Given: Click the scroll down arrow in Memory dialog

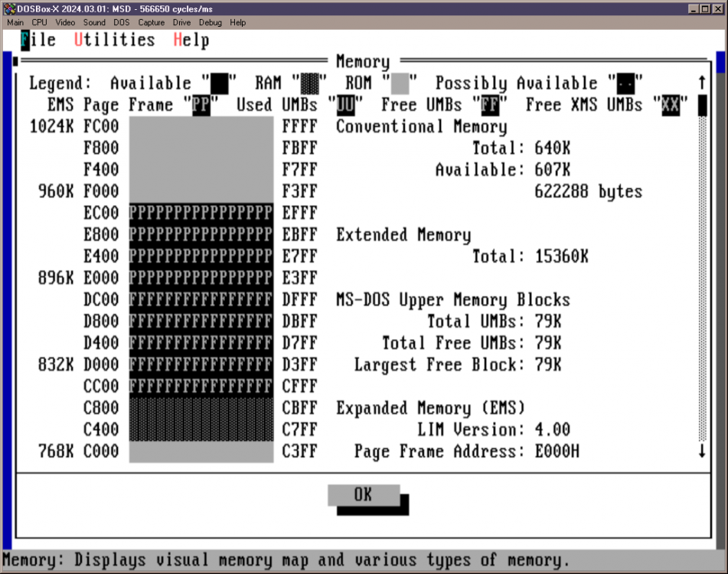Looking at the screenshot, I should [x=702, y=452].
